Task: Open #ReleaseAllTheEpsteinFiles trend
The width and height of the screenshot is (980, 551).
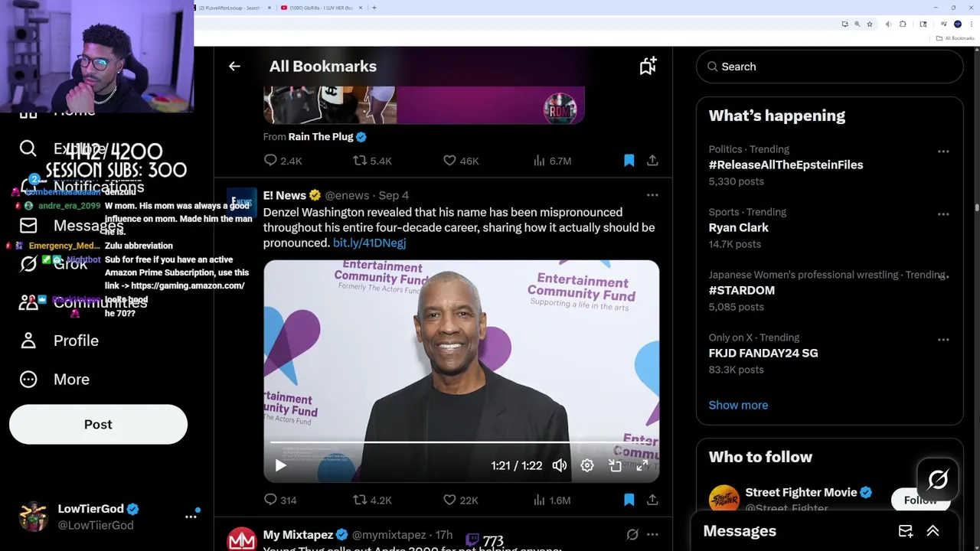Action: 786,165
